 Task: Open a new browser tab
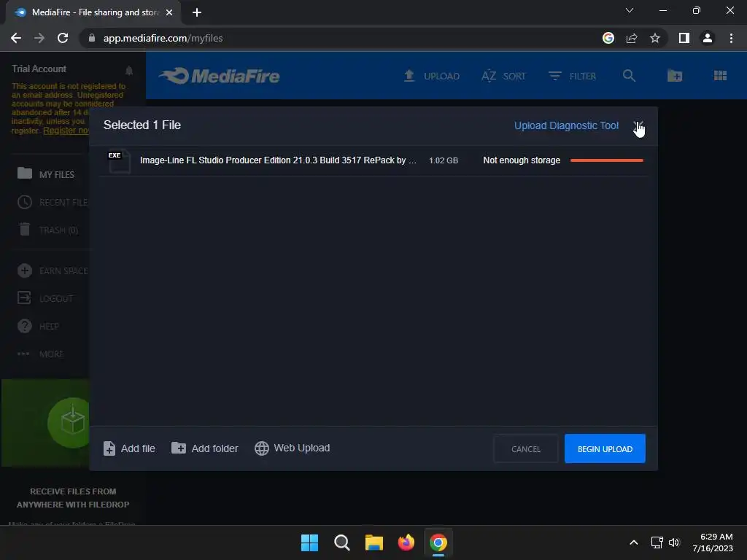coord(197,12)
